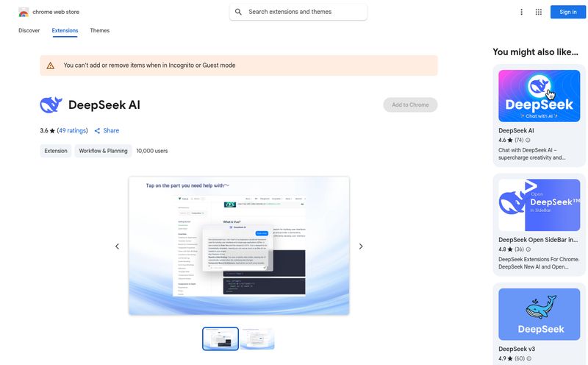Screen dimensions: 588x365
Task: Click the 'You might also like...' heading
Action: point(536,52)
